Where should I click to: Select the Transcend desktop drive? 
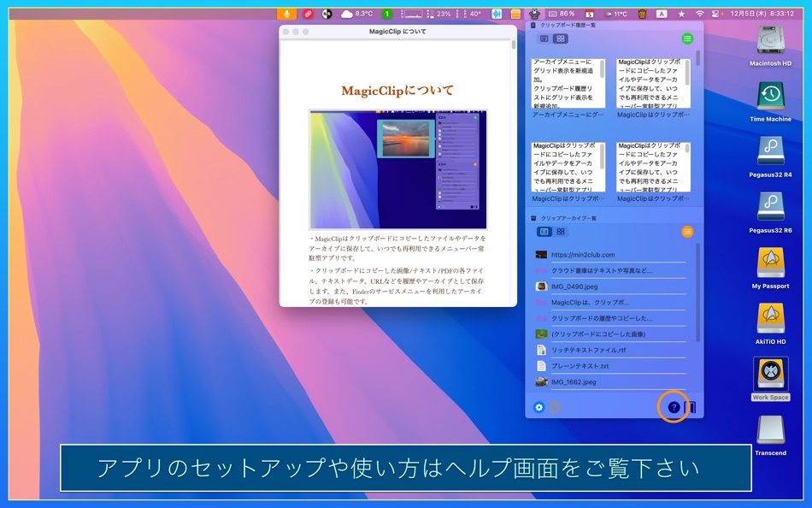tap(771, 435)
